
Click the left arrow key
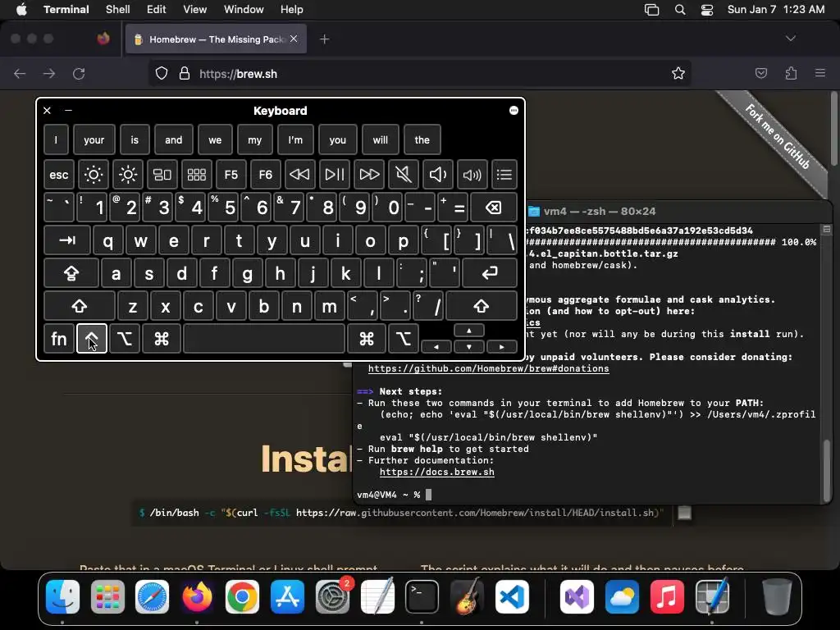[436, 347]
